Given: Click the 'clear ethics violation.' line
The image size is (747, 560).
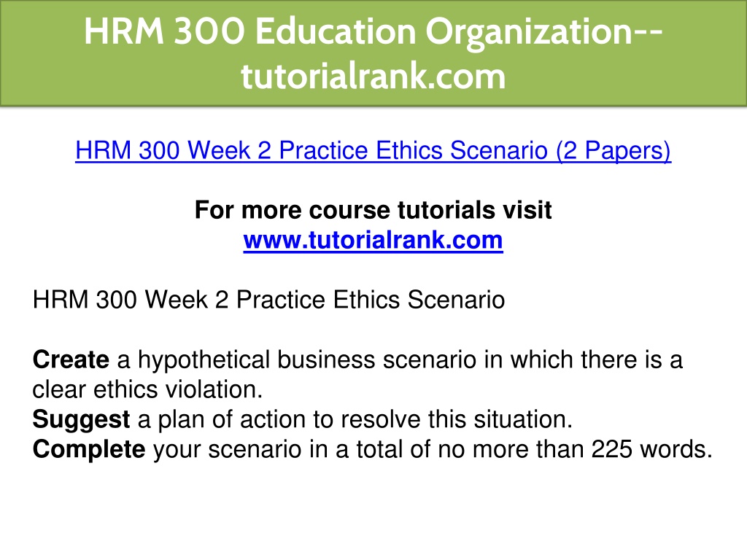Looking at the screenshot, I should pyautogui.click(x=147, y=389).
